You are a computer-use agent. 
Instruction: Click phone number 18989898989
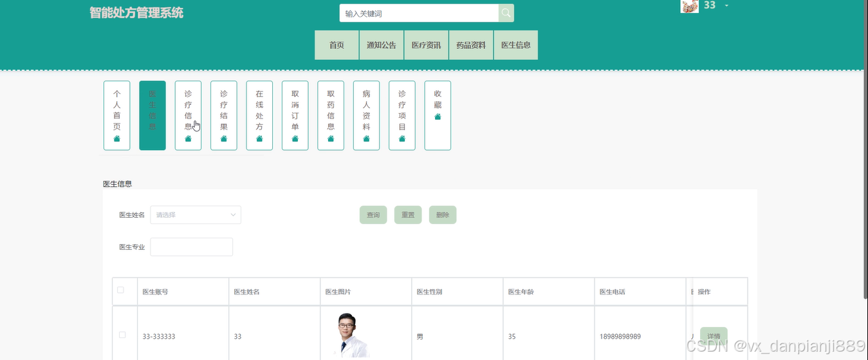[620, 337]
